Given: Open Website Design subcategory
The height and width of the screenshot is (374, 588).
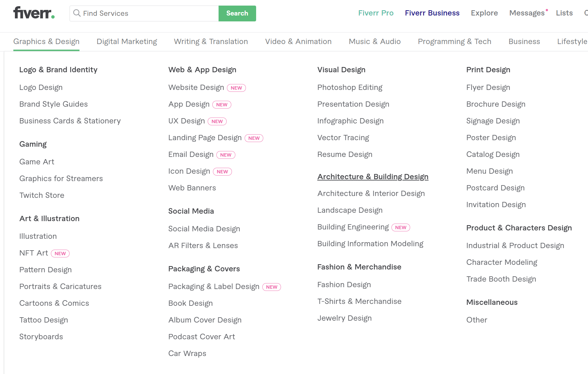Looking at the screenshot, I should coord(196,87).
